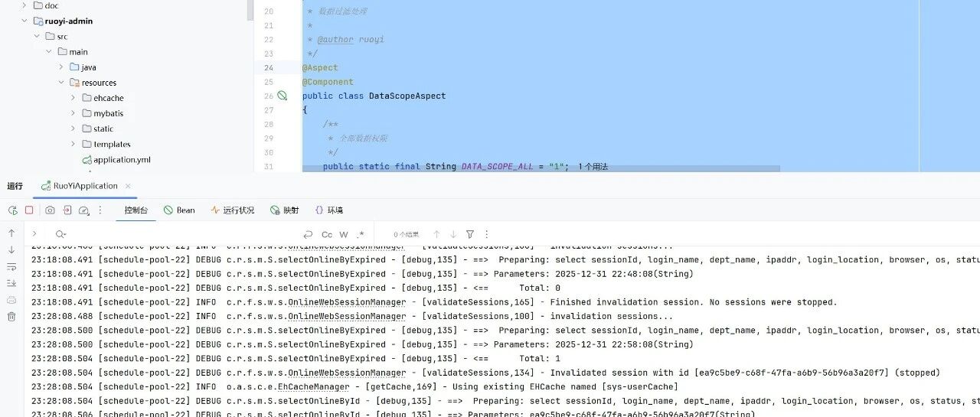Expand the ehcache folder

pyautogui.click(x=73, y=98)
